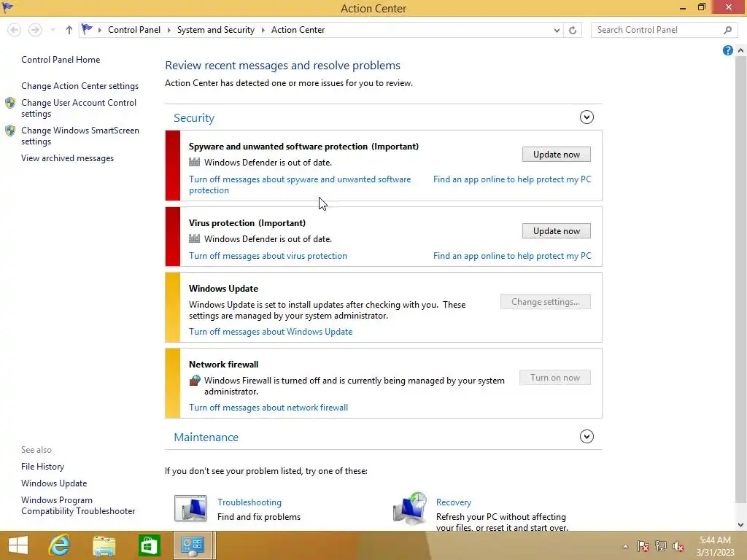Image resolution: width=747 pixels, height=560 pixels.
Task: Find an app online under Virus protection
Action: [x=512, y=256]
